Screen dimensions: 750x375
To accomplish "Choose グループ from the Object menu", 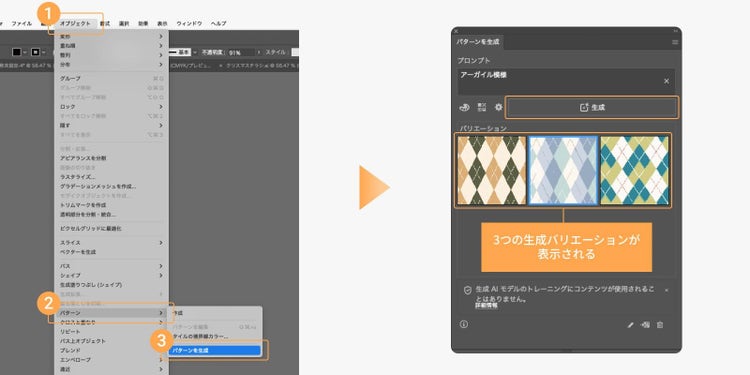I will point(111,78).
